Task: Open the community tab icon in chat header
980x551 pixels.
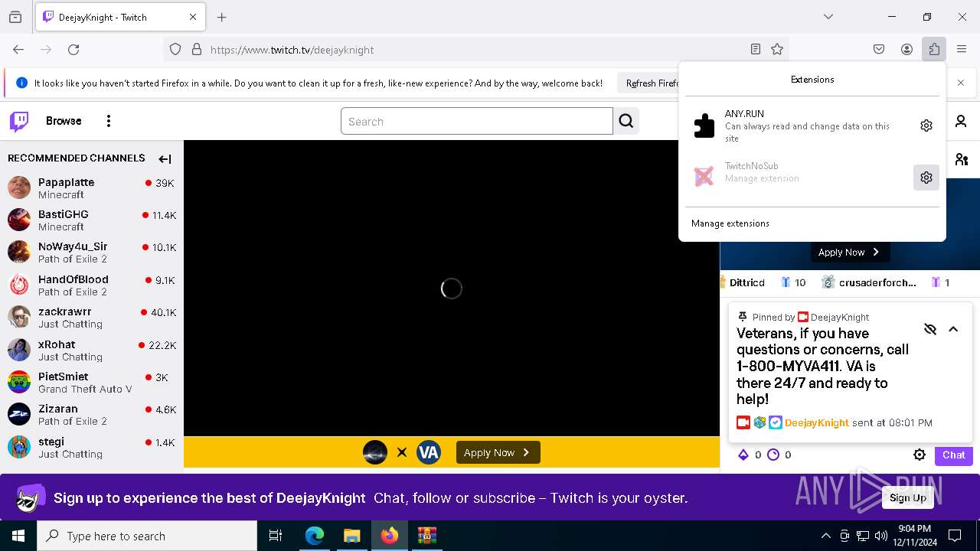Action: coord(962,159)
